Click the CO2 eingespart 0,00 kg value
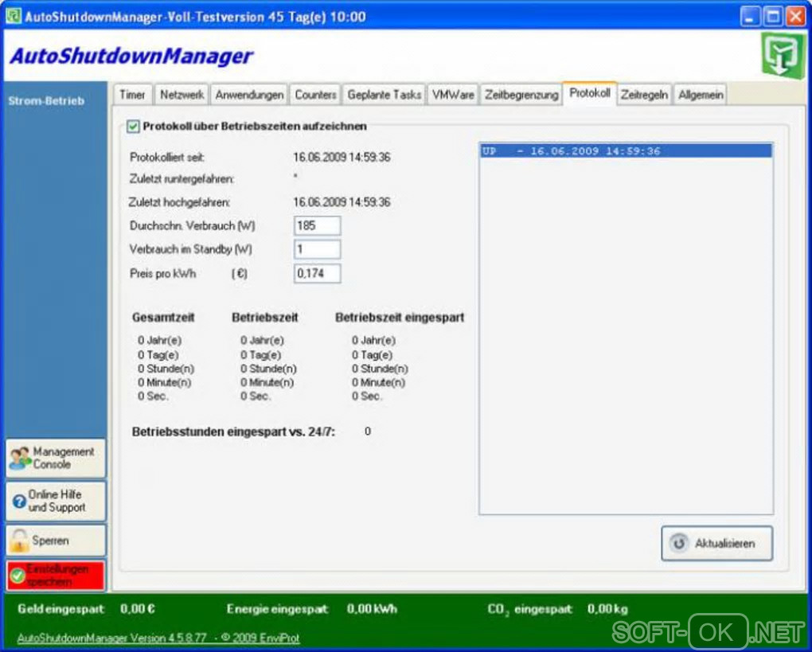This screenshot has width=812, height=652. click(x=607, y=609)
